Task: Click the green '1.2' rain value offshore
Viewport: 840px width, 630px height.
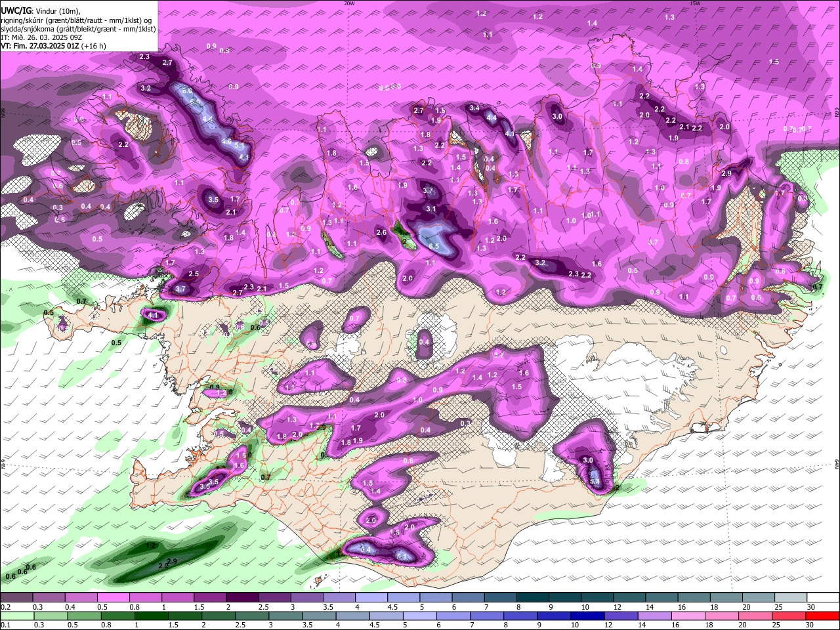Action: click(150, 545)
